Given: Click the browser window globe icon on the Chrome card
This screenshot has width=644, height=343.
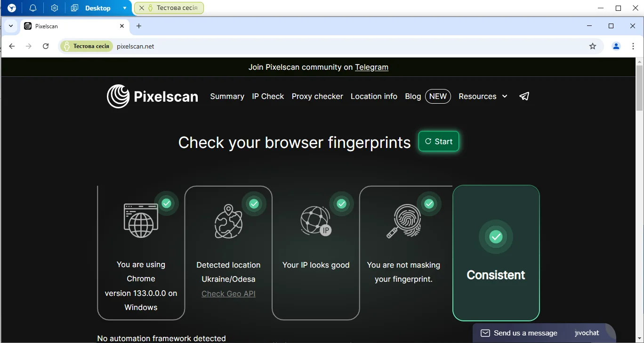Looking at the screenshot, I should tap(141, 220).
